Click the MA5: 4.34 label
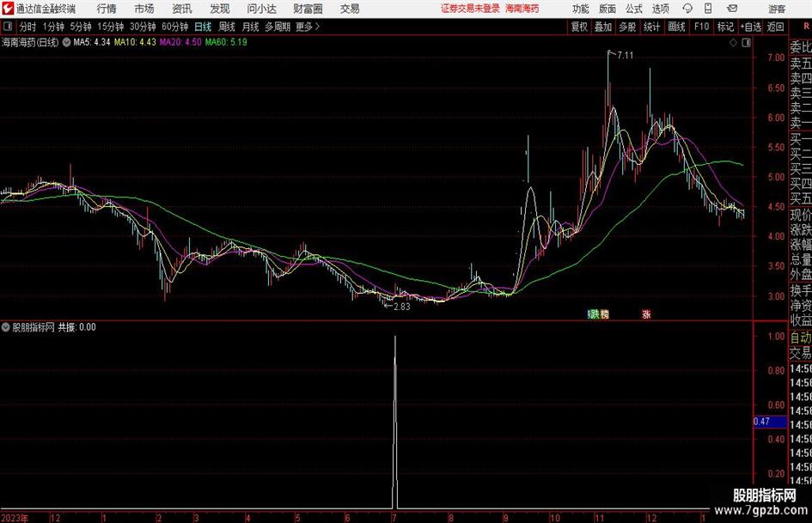This screenshot has height=523, width=812. [x=92, y=42]
